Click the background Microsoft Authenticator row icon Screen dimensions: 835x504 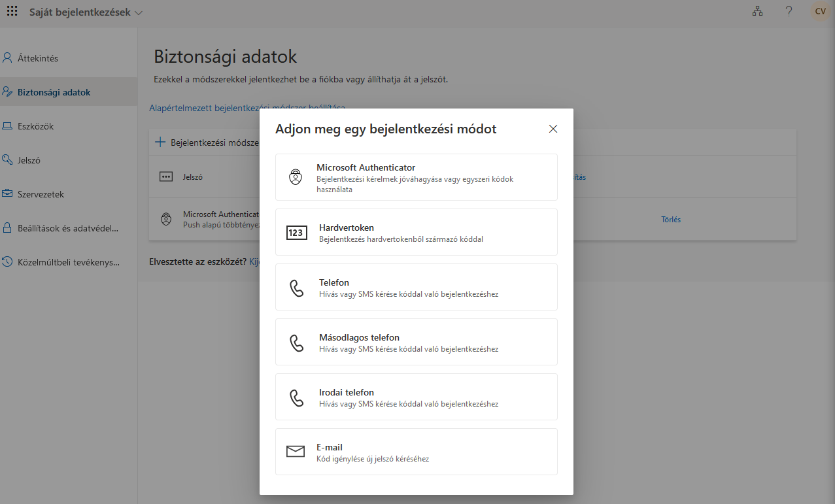pos(166,219)
